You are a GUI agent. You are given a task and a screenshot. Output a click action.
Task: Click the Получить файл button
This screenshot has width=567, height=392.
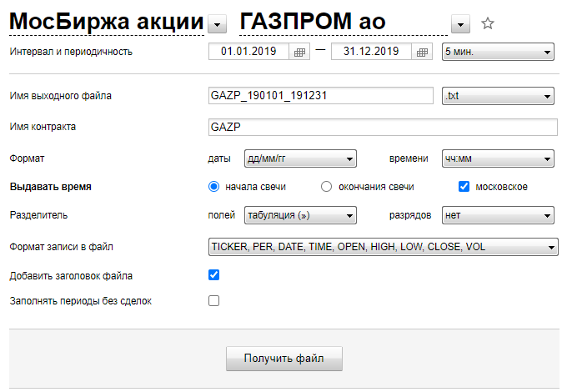[x=283, y=359]
